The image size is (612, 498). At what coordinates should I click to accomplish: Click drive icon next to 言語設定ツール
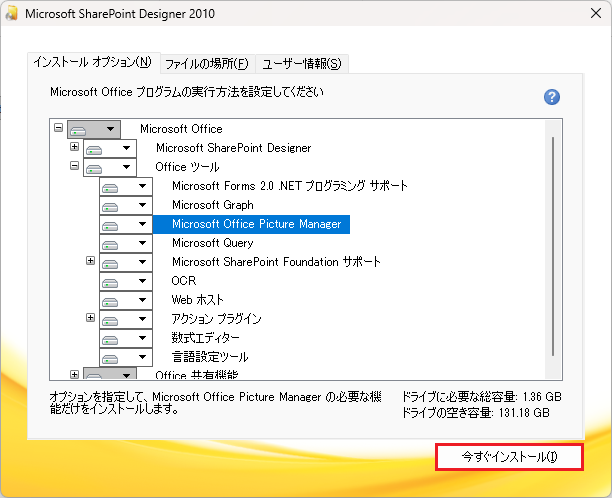click(x=112, y=357)
